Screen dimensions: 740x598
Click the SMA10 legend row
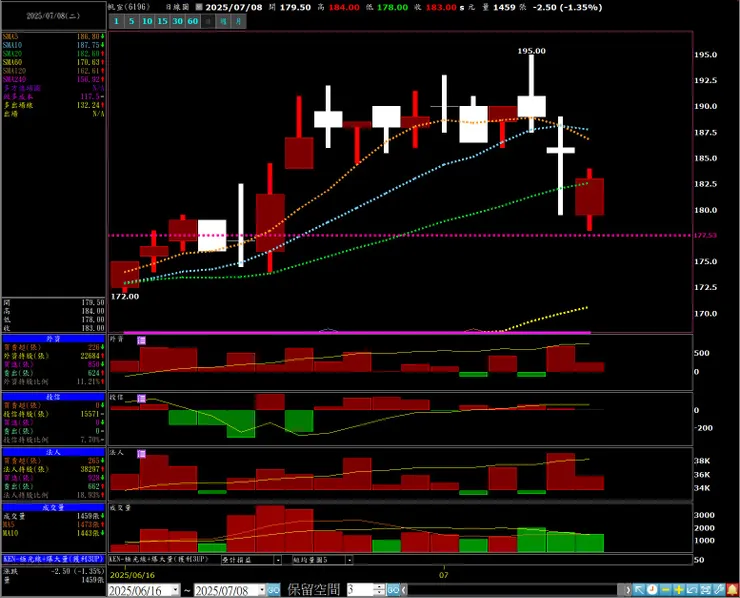click(x=53, y=45)
